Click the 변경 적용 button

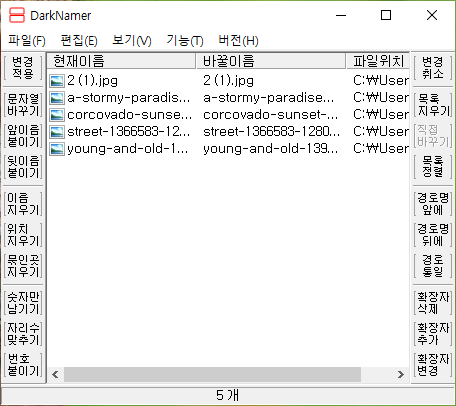pos(23,68)
